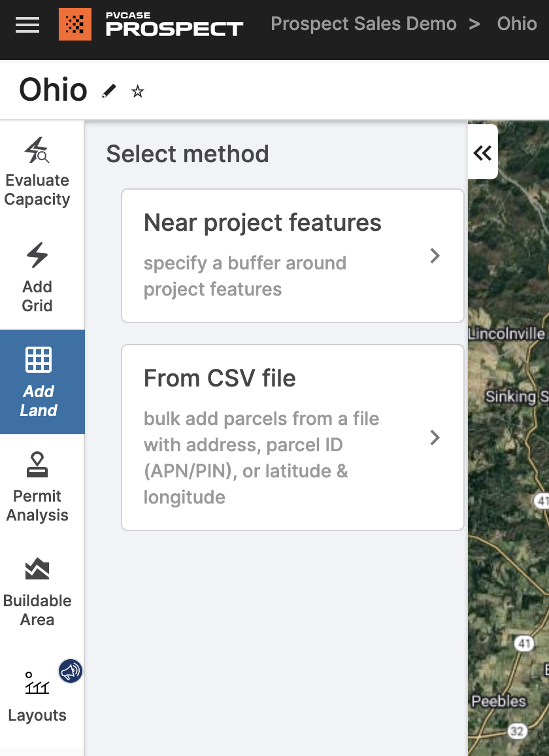Open the PVcase Prospect logo
Screen dimensions: 549x756
point(151,26)
